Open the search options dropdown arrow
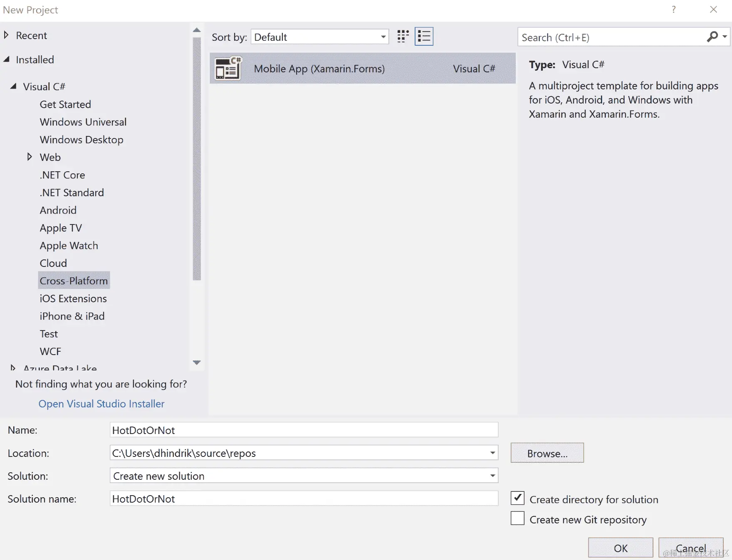Screen dimensions: 732x560 coord(725,37)
